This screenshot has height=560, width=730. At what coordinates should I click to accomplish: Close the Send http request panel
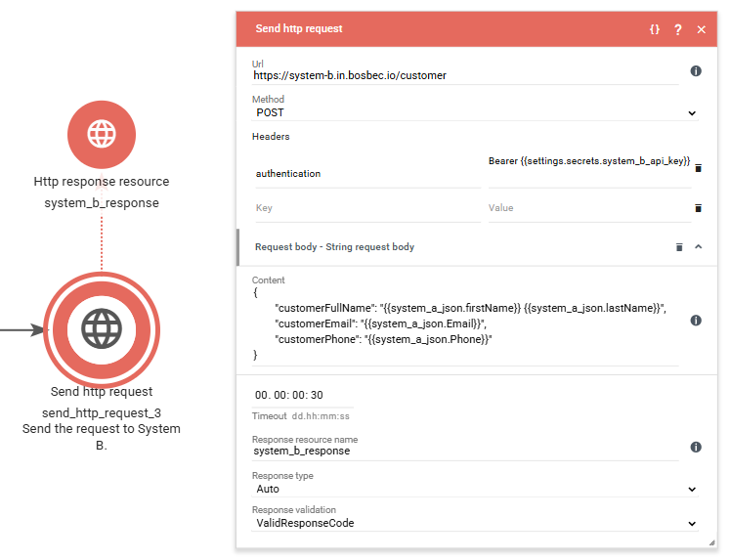pyautogui.click(x=701, y=29)
